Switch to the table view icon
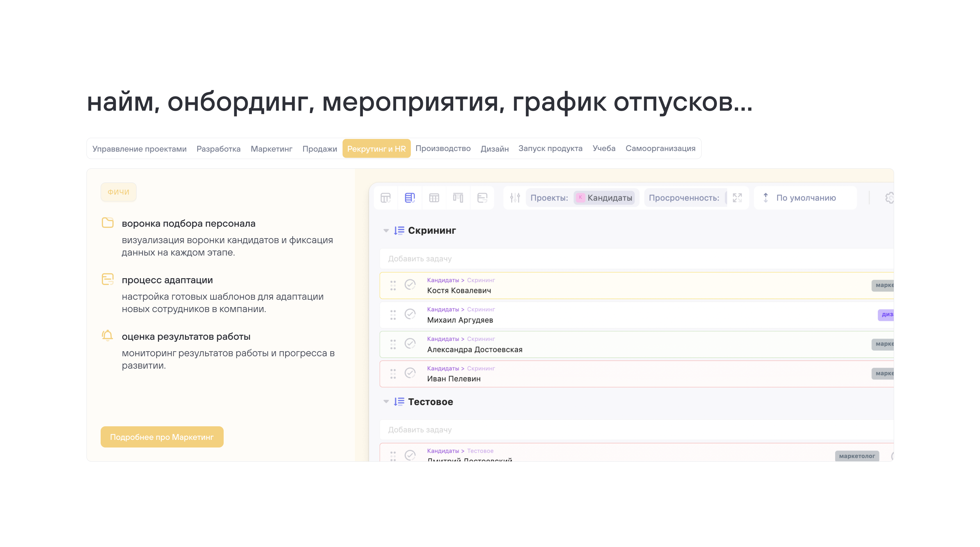 point(434,198)
